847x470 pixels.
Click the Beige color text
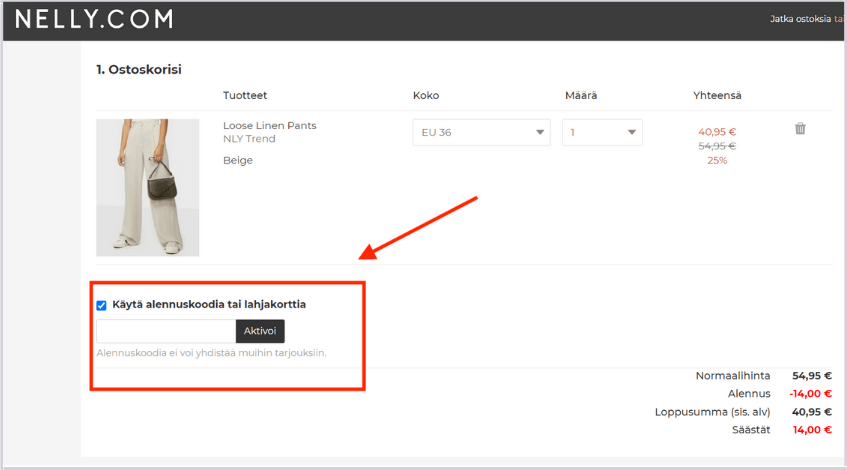(238, 160)
